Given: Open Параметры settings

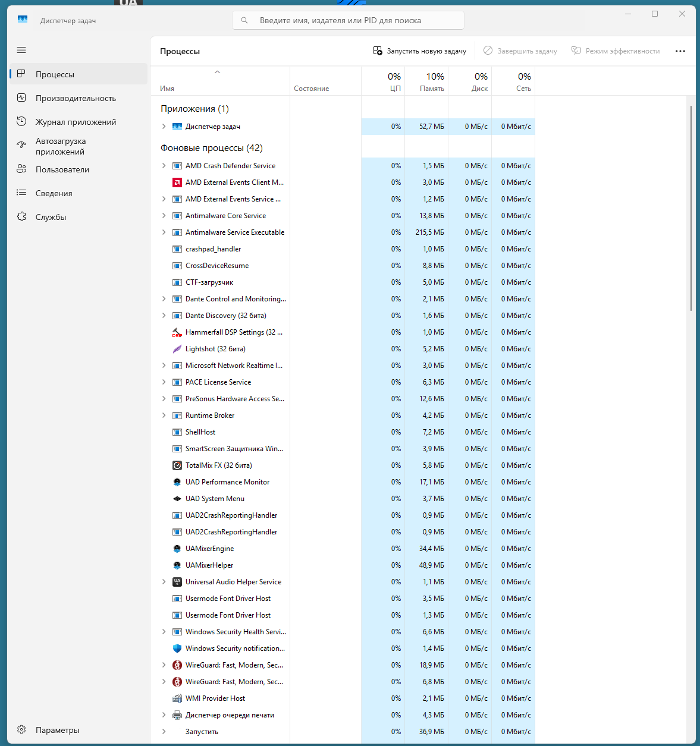Looking at the screenshot, I should coord(79,730).
